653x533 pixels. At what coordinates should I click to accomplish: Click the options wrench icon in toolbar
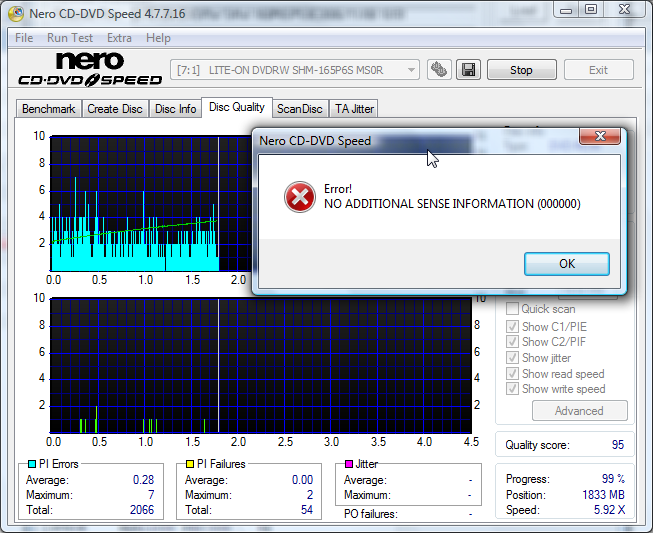coord(439,70)
